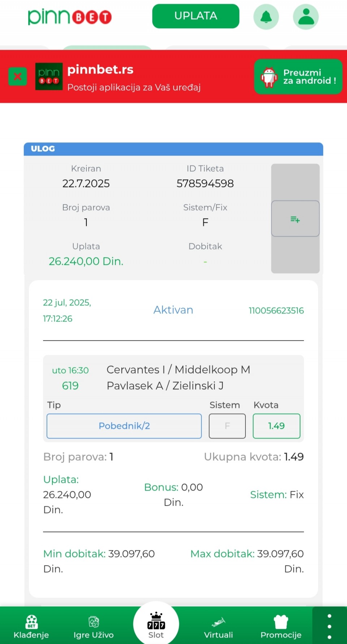Tap the Sistem F box
Screen dimensions: 347x644
(227, 426)
